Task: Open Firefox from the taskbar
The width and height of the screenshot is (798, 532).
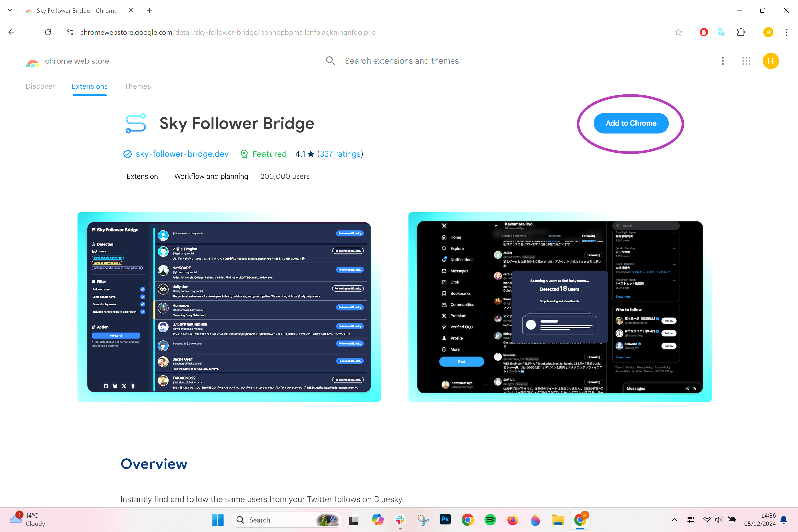Action: 513,520
